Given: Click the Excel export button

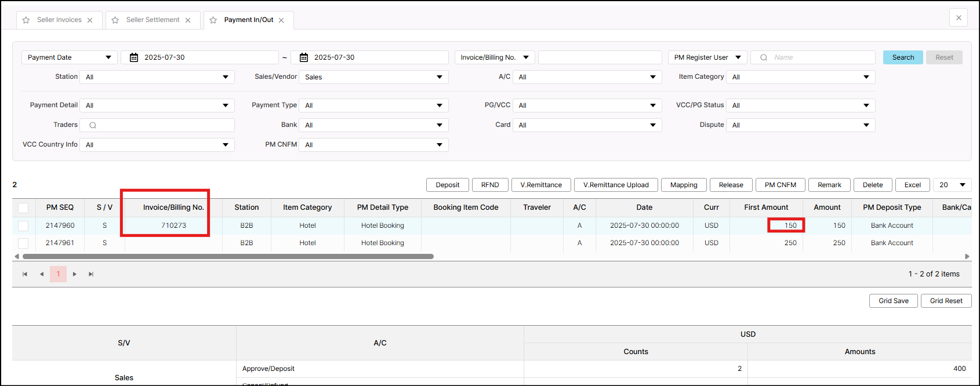Looking at the screenshot, I should click(912, 185).
